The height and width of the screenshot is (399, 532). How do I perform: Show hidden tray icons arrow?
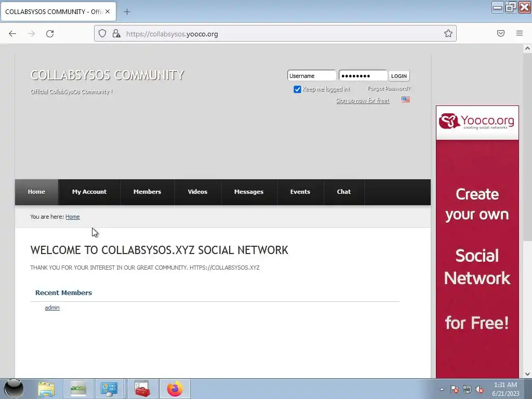[x=442, y=389]
